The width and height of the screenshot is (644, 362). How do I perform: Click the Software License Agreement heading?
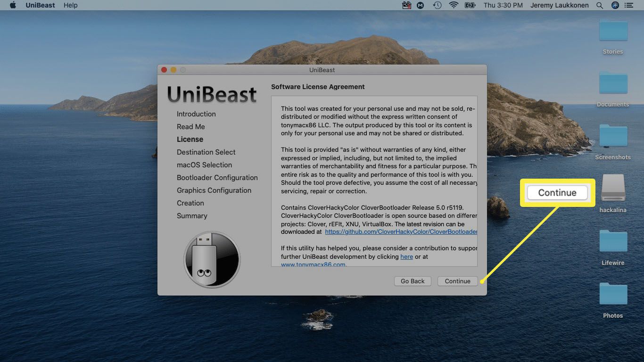pyautogui.click(x=318, y=87)
